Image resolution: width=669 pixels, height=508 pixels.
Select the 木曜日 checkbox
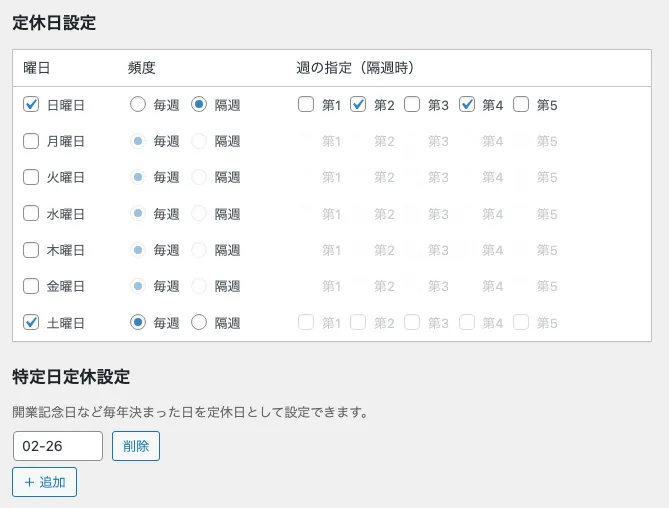31,250
